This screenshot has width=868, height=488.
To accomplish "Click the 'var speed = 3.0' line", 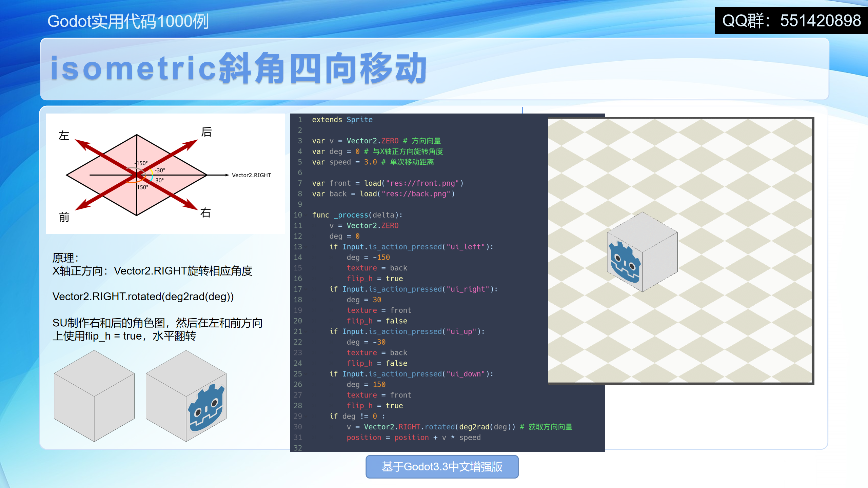I will pyautogui.click(x=373, y=162).
